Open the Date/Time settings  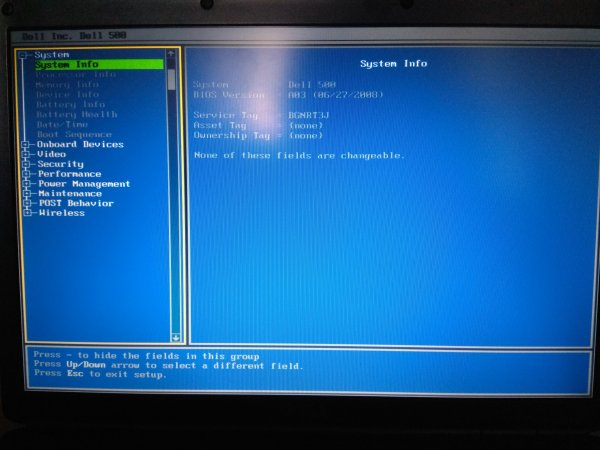tap(61, 124)
